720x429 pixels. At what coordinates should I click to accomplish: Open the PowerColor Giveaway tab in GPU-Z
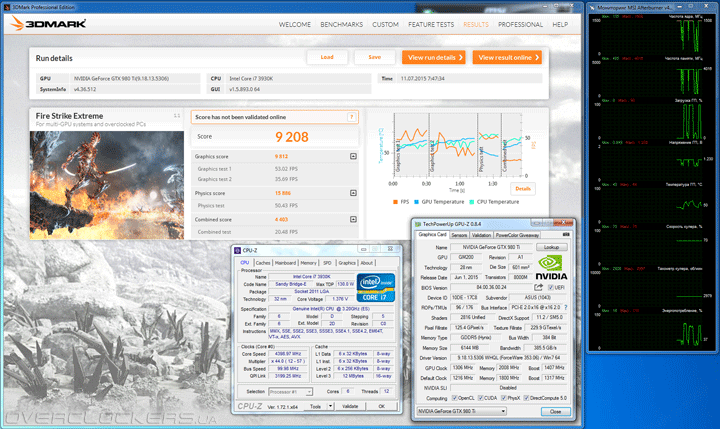(x=517, y=235)
